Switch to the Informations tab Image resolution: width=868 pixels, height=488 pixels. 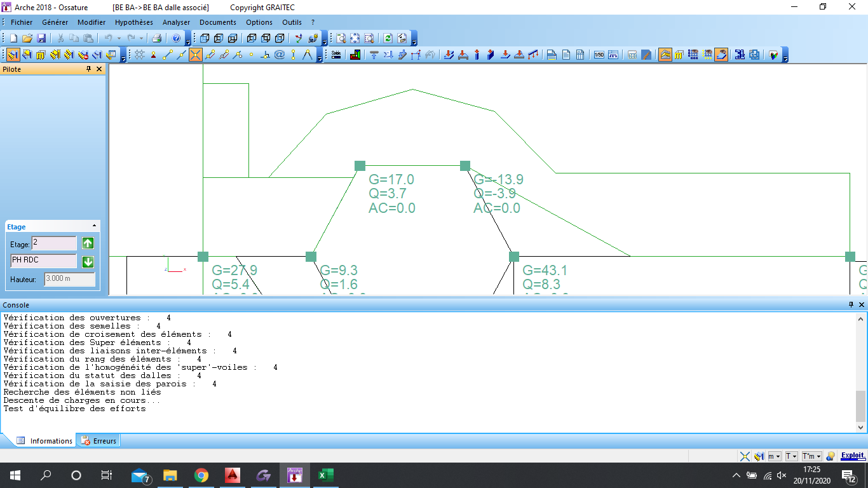(x=44, y=440)
